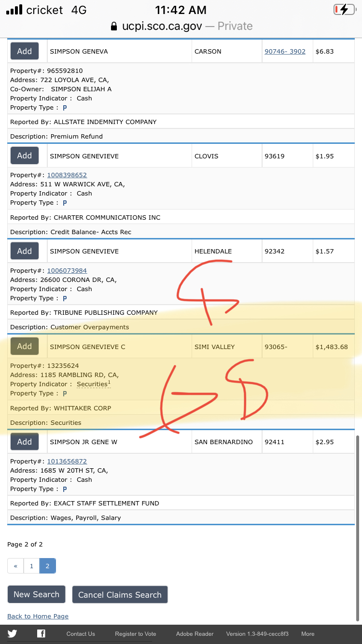Select Address 722 LOYOLA AVE
The width and height of the screenshot is (362, 644).
point(60,80)
